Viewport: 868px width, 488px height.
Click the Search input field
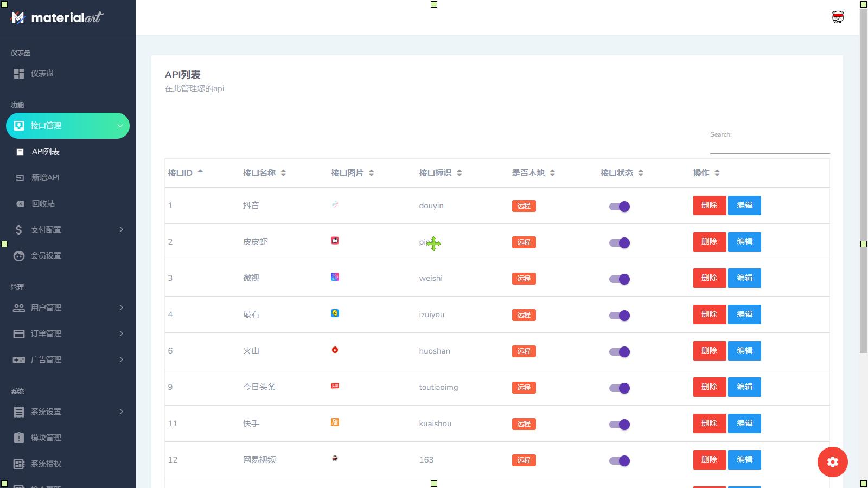(x=769, y=146)
